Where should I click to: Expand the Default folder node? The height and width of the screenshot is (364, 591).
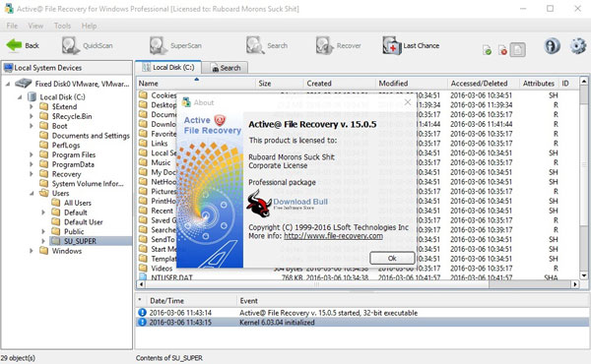[x=43, y=212]
